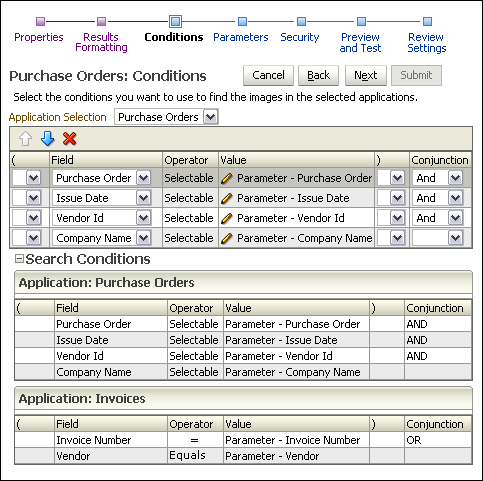483x481 pixels.
Task: Click 'Parameter - Vendor Id' value in editable table
Action: tap(291, 218)
